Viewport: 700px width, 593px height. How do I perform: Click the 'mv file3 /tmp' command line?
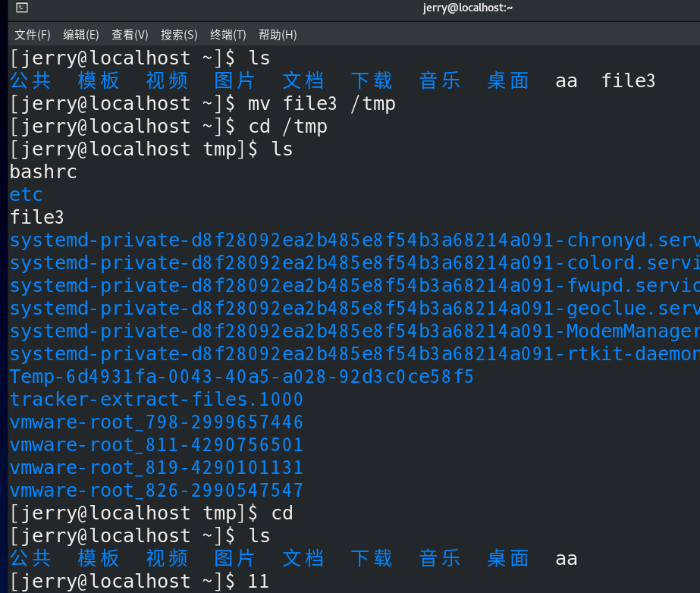tap(203, 104)
